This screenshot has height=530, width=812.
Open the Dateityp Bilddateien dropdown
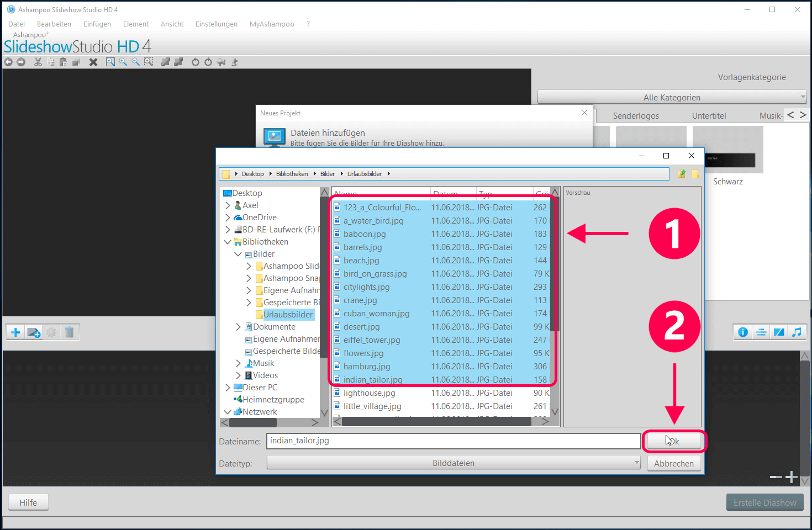[454, 463]
